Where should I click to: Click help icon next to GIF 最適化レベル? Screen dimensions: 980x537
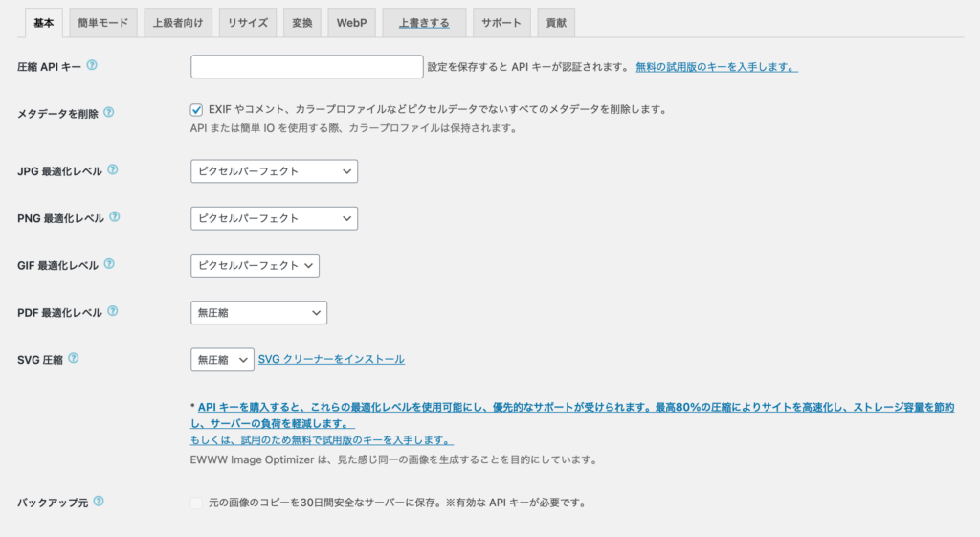pyautogui.click(x=109, y=264)
